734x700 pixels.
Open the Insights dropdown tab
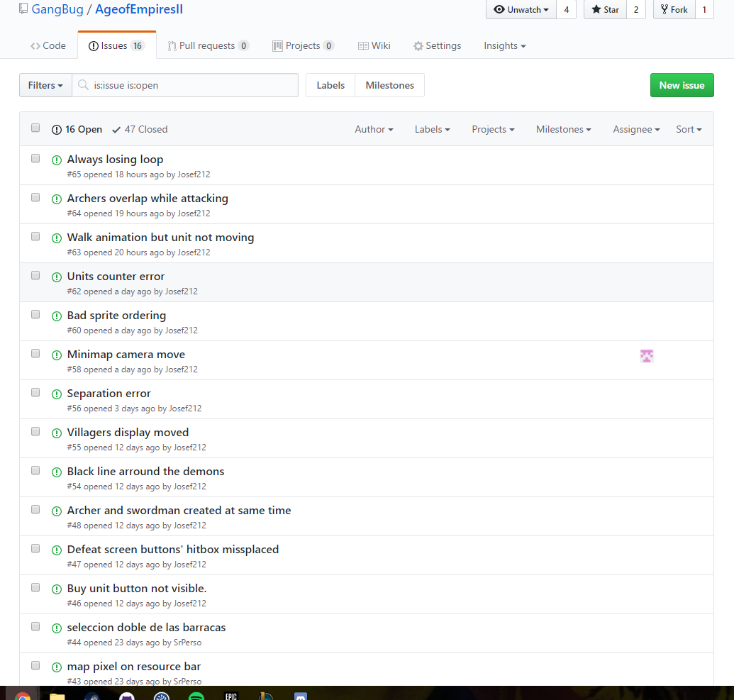point(505,46)
